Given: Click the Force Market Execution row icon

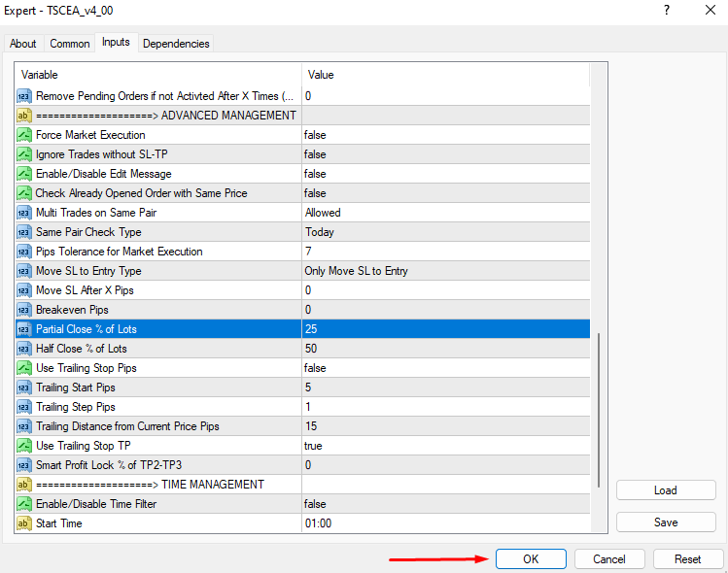Looking at the screenshot, I should (x=24, y=135).
